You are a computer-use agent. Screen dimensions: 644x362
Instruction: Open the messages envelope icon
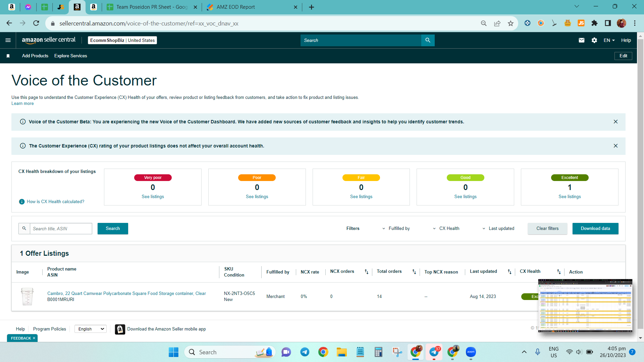click(582, 40)
